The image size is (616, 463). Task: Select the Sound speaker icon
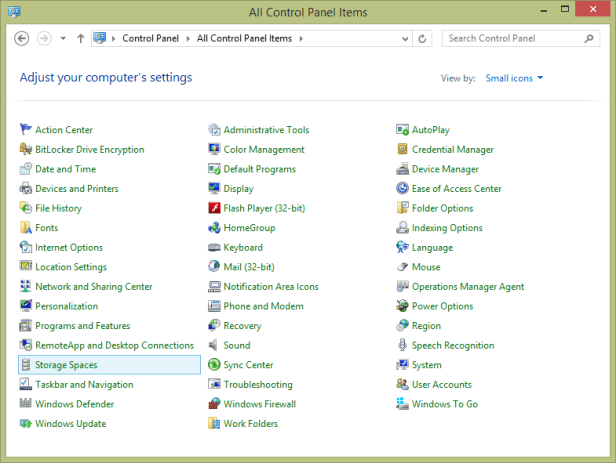pyautogui.click(x=214, y=345)
